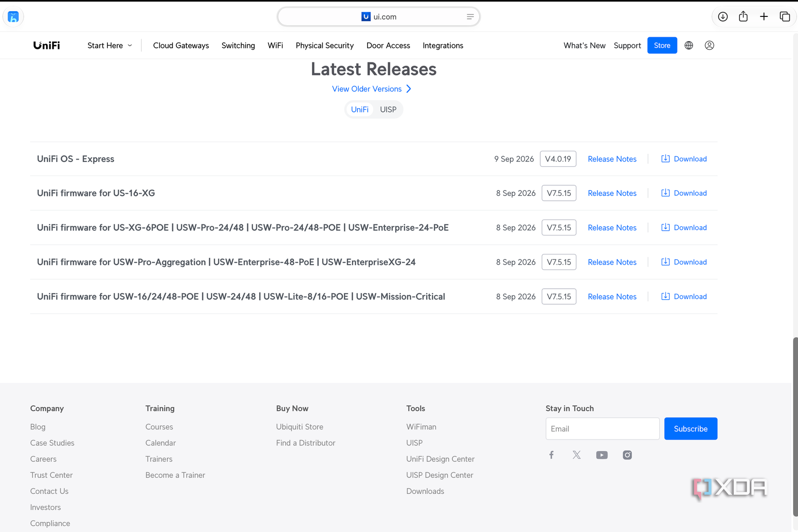This screenshot has height=532, width=798.
Task: Open Release Notes for US-16-XG firmware
Action: point(612,193)
